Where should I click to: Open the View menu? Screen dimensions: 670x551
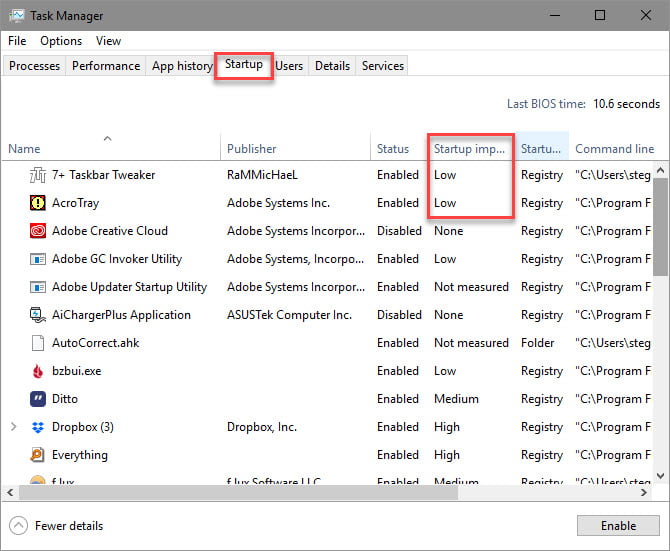(109, 41)
